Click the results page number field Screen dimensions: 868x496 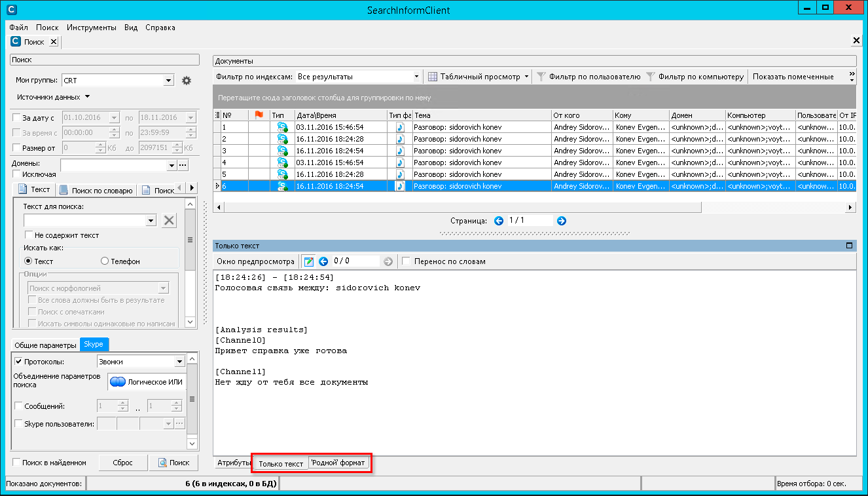click(530, 221)
